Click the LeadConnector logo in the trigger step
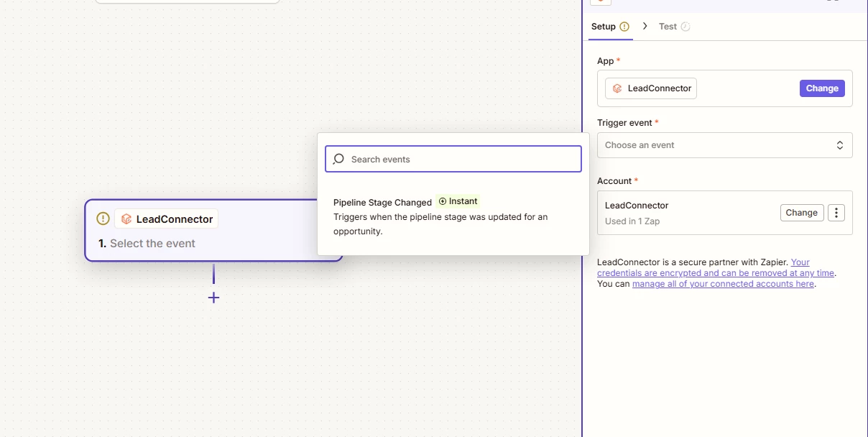Image resolution: width=868 pixels, height=437 pixels. click(126, 218)
